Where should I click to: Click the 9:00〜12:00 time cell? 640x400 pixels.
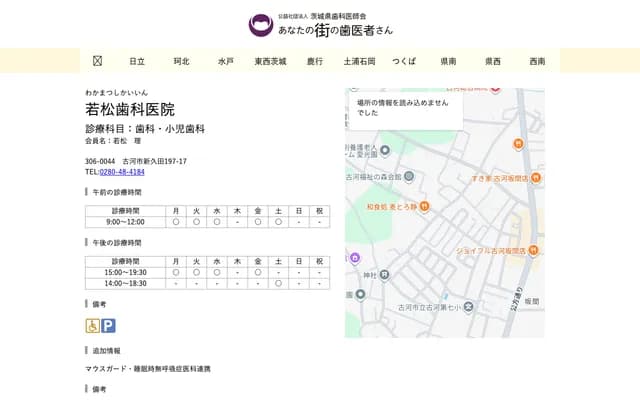(125, 222)
